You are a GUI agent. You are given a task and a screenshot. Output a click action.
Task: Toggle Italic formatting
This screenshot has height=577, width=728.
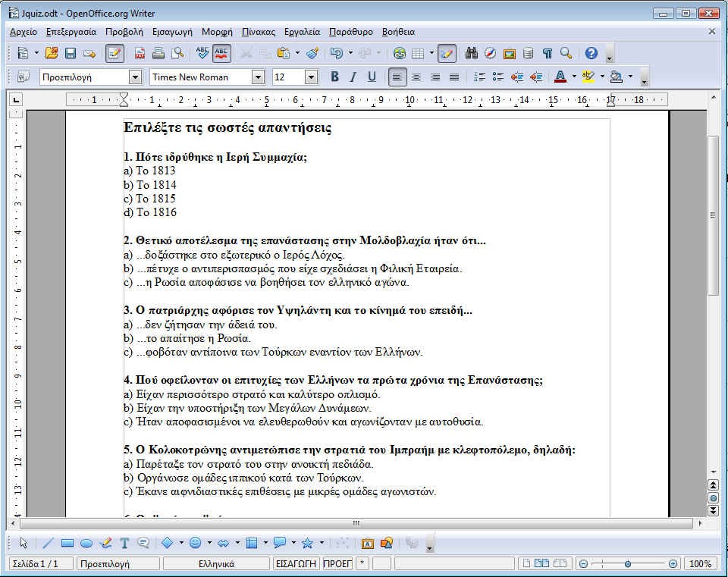coord(353,77)
